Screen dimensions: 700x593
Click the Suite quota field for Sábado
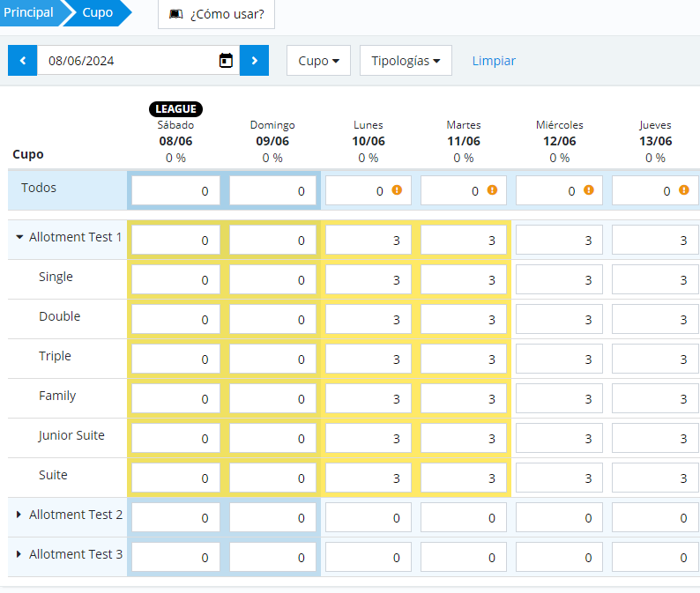175,478
